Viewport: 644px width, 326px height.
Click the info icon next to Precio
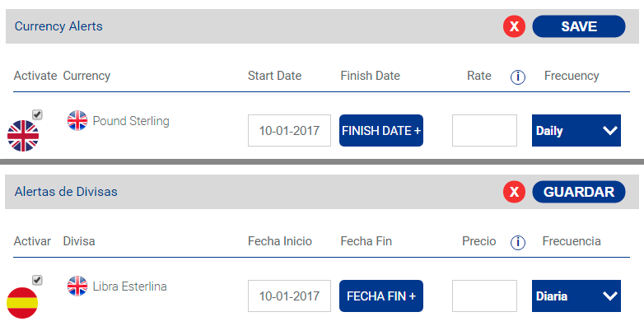point(517,242)
